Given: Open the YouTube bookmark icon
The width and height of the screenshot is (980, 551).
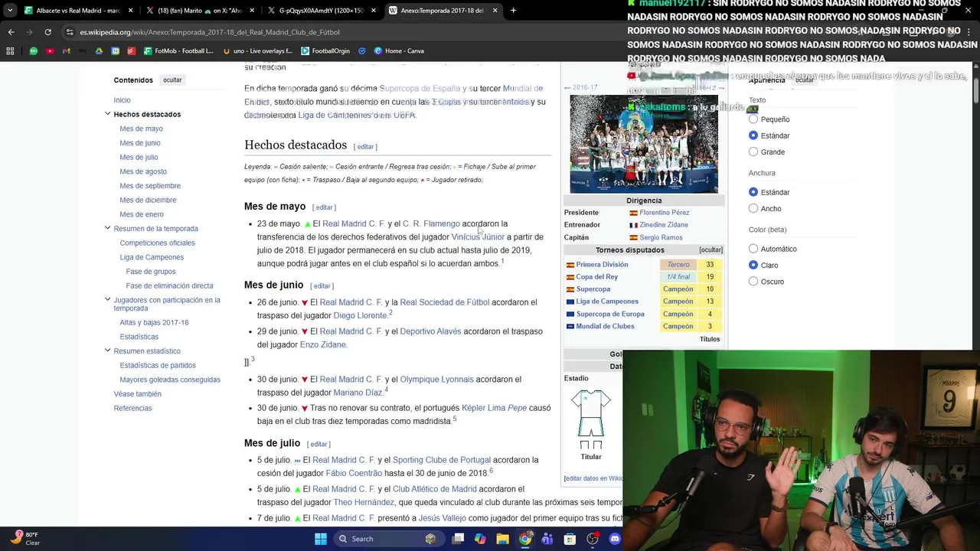Looking at the screenshot, I should coord(50,51).
